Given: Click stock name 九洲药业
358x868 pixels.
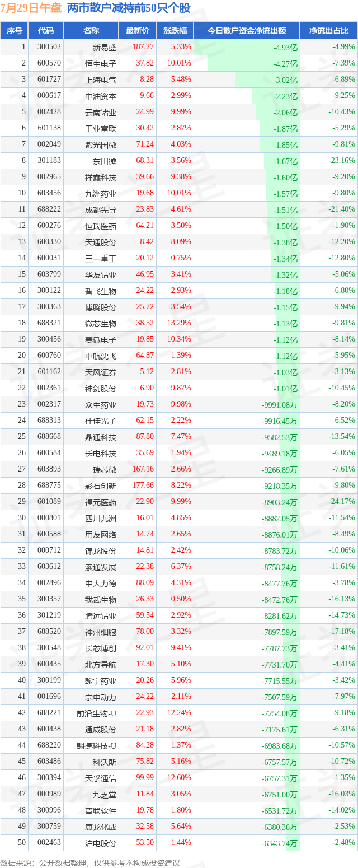Looking at the screenshot, I should (101, 193).
